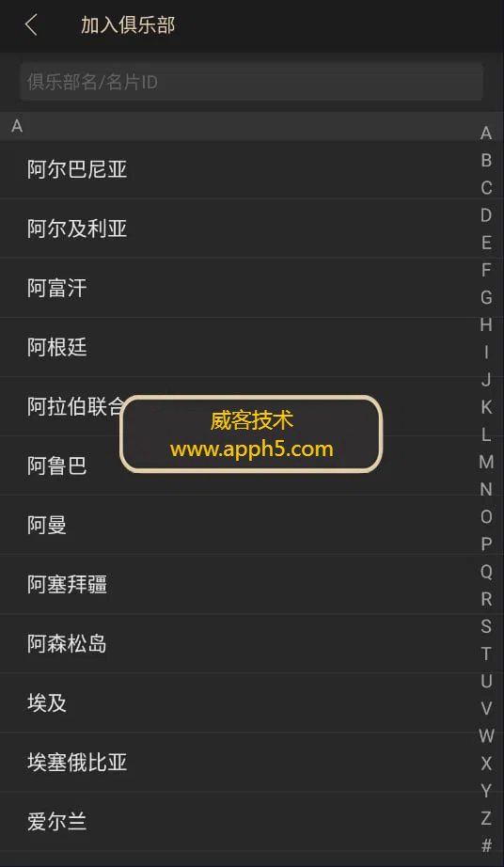Jump to letter M in the side index
The height and width of the screenshot is (867, 504).
(486, 462)
